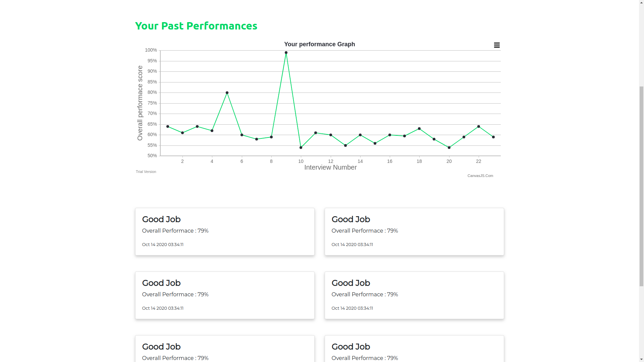Click the last data point on the graph
This screenshot has height=362, width=644.
493,137
